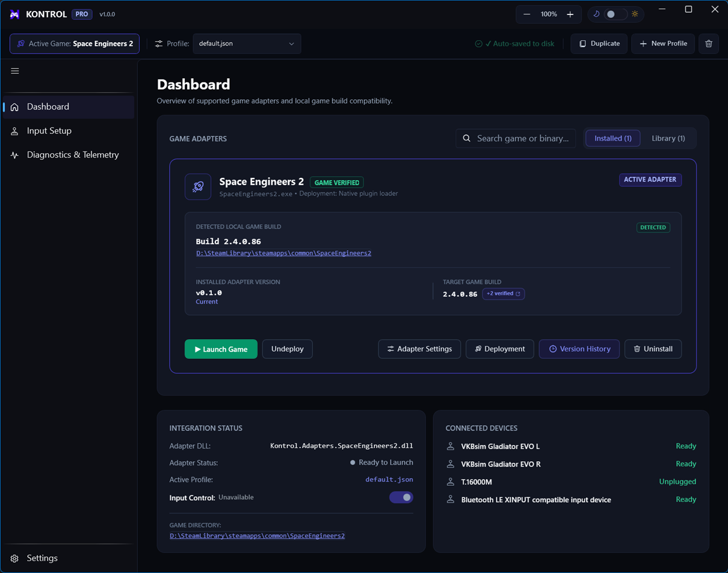The image size is (728, 573).
Task: Switch to the Library (1) tab
Action: coord(668,138)
